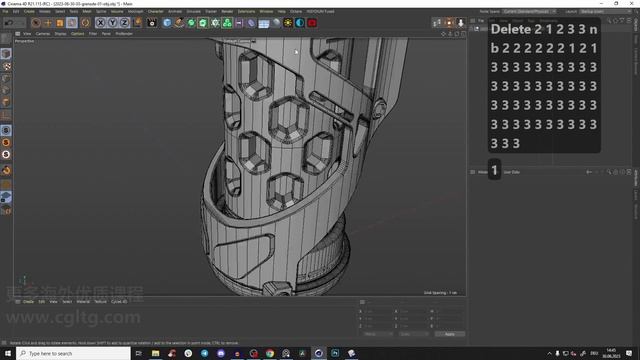Open the Windows notification center
This screenshot has height=360, width=640.
pos(629,353)
